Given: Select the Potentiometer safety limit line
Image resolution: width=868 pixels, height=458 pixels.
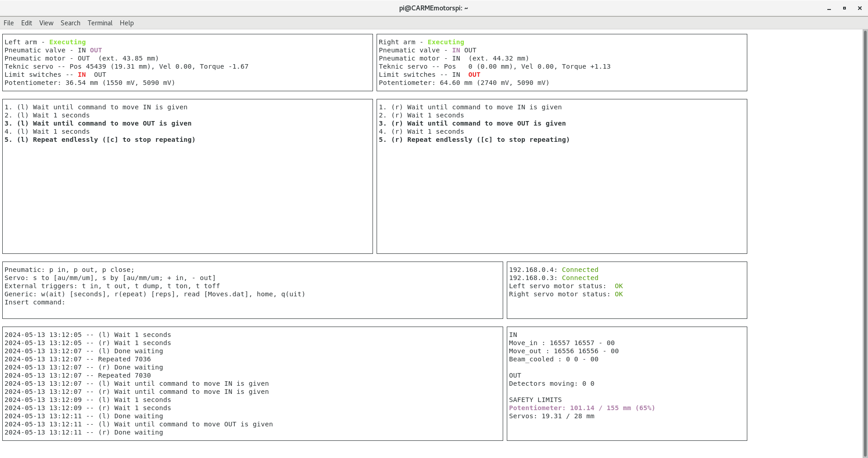Looking at the screenshot, I should (582, 408).
